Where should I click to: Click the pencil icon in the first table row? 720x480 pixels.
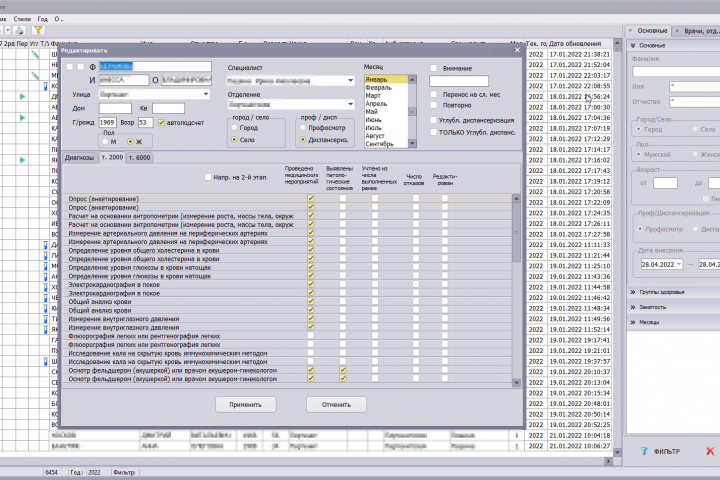(x=35, y=54)
